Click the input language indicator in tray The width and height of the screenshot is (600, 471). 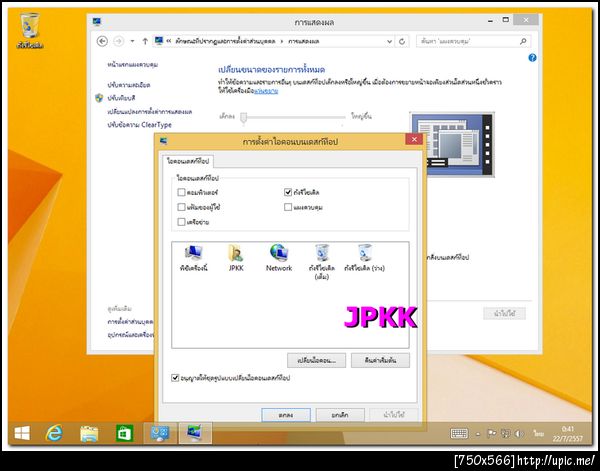tap(539, 434)
